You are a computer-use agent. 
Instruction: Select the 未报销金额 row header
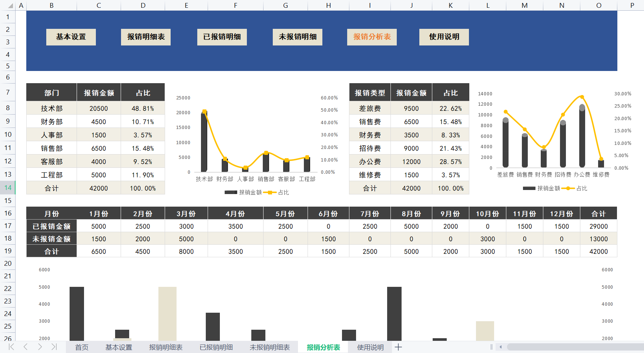pyautogui.click(x=51, y=238)
